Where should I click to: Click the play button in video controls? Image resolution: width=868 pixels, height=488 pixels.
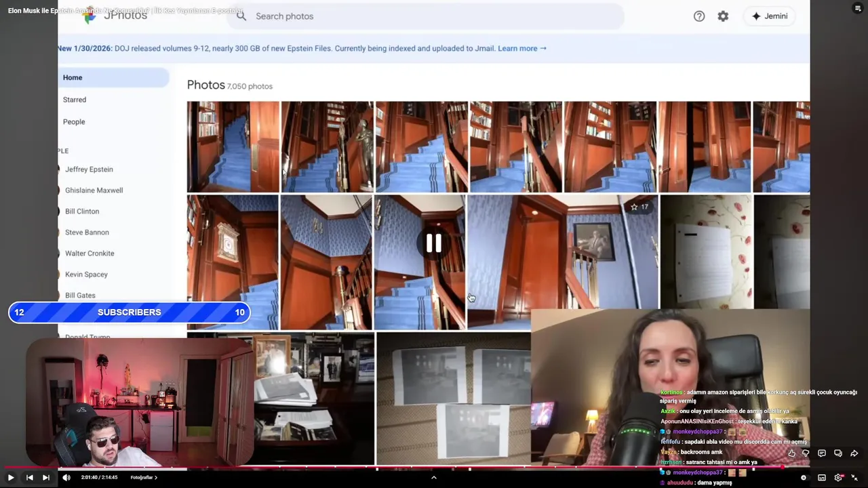click(x=10, y=477)
